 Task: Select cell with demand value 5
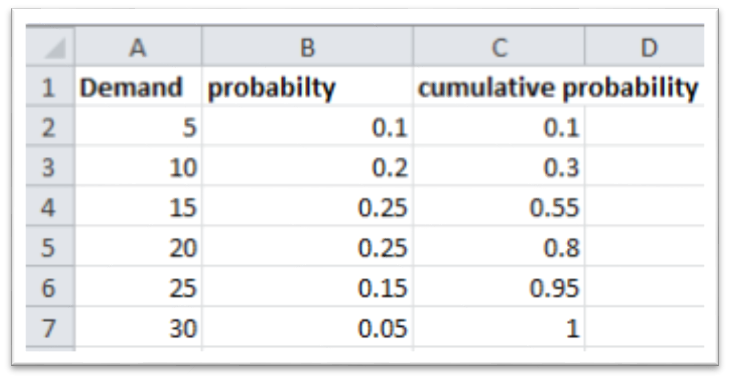tap(138, 126)
